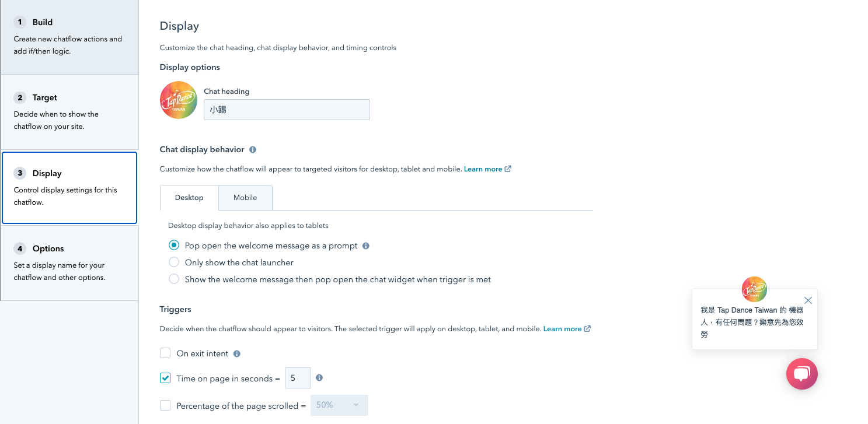Click the Tap Dance Taiwan avatar logo
The width and height of the screenshot is (868, 424).
(x=179, y=100)
